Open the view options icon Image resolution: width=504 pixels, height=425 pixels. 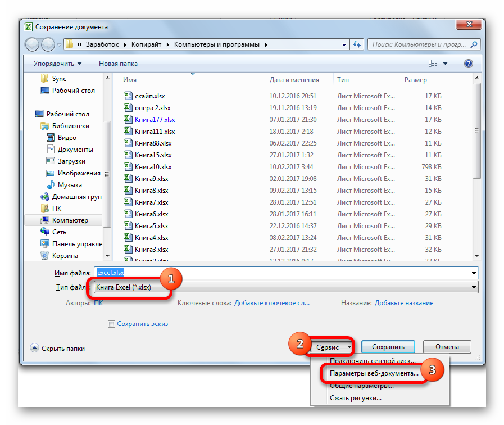[x=433, y=64]
